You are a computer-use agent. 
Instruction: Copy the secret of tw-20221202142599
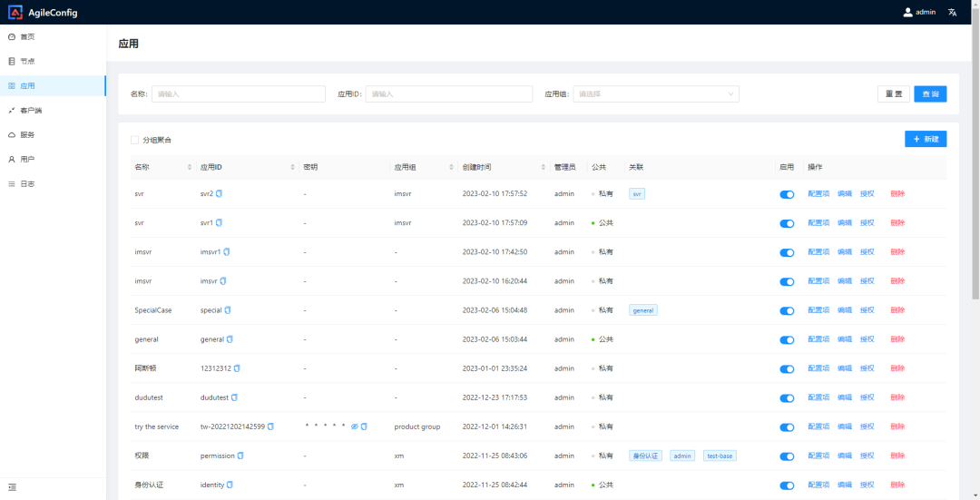[x=364, y=426]
